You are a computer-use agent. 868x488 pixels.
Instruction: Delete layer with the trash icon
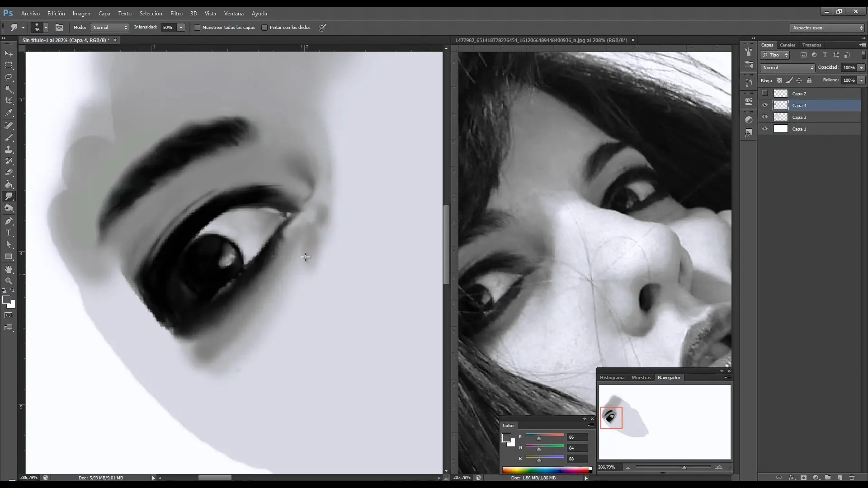click(x=852, y=478)
